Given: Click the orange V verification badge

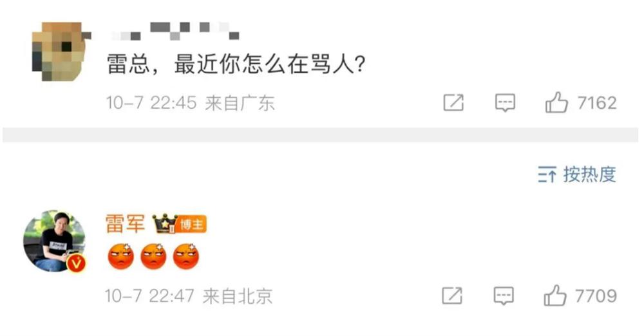Looking at the screenshot, I should pyautogui.click(x=76, y=263).
